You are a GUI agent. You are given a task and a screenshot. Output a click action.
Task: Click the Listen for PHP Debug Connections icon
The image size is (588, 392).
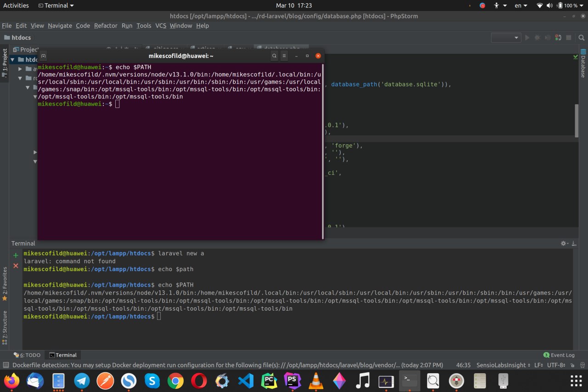click(x=558, y=38)
